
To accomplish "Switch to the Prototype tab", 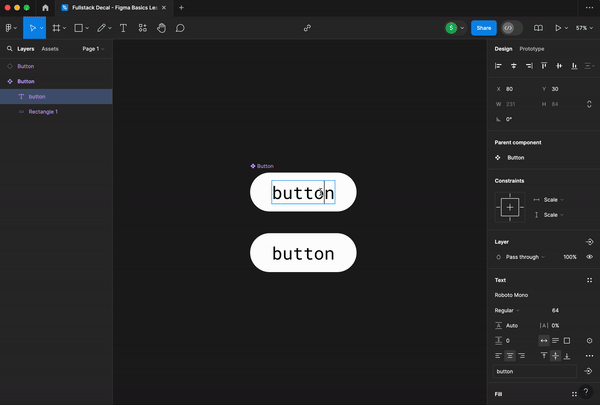I will tap(532, 49).
